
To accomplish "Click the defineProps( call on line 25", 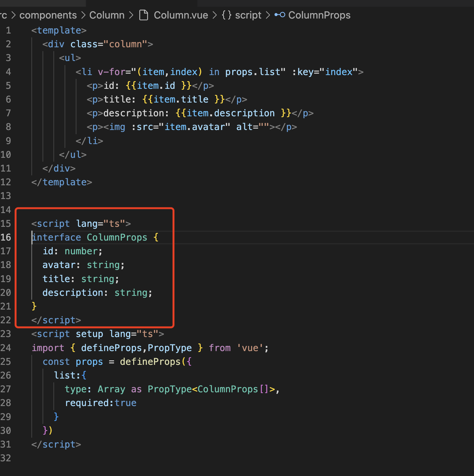I will [x=153, y=362].
